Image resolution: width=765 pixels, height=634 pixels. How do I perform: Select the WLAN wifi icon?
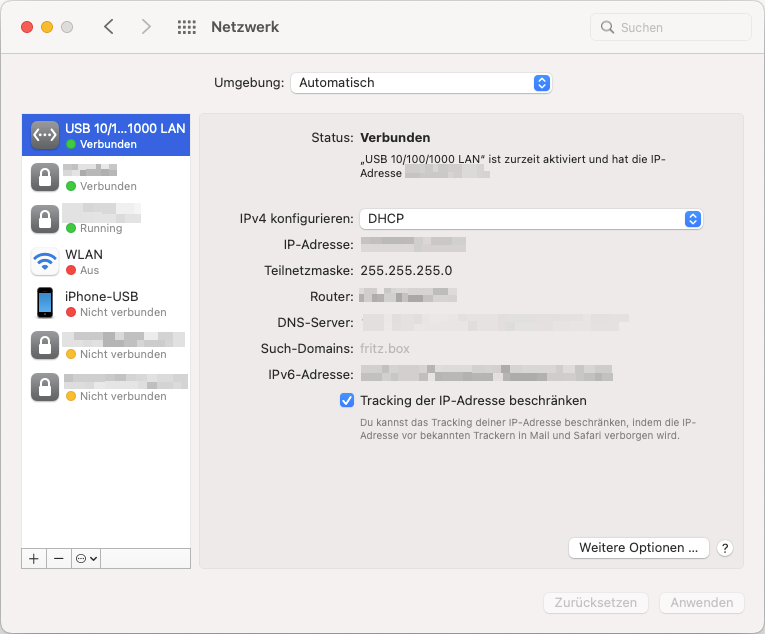(45, 262)
